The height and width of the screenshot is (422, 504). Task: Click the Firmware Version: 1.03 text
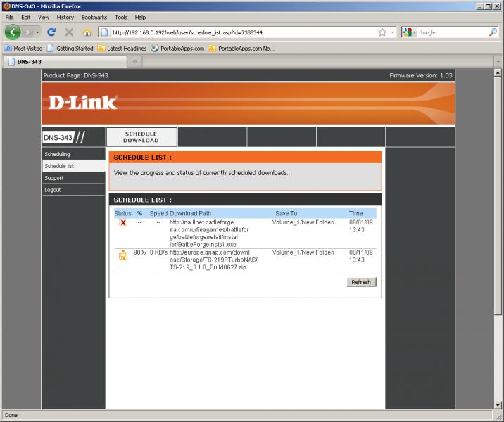(421, 75)
